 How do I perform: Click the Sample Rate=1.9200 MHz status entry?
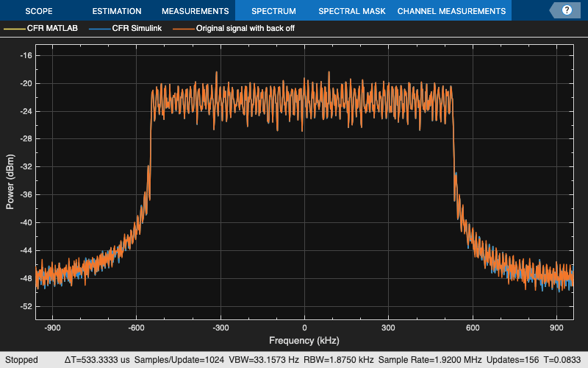pos(430,360)
